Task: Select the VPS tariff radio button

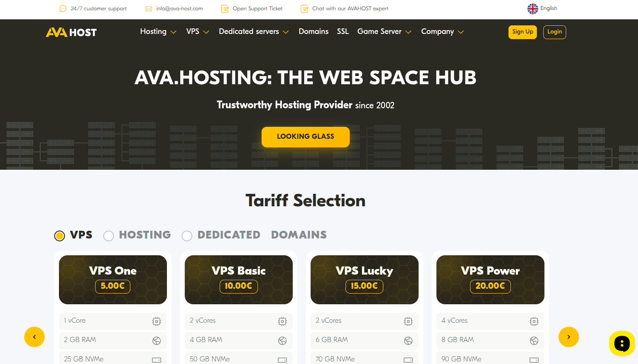Action: coord(60,236)
